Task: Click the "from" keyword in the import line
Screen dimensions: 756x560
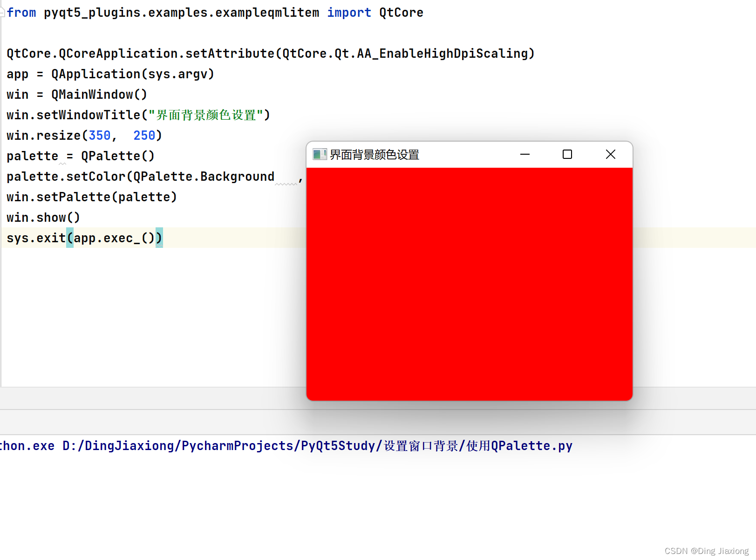Action: pos(21,13)
